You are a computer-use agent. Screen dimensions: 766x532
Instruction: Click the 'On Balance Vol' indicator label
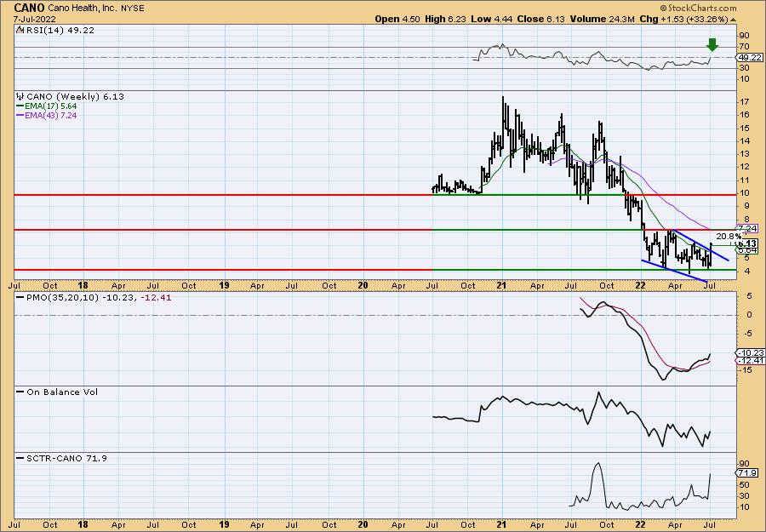pyautogui.click(x=62, y=392)
